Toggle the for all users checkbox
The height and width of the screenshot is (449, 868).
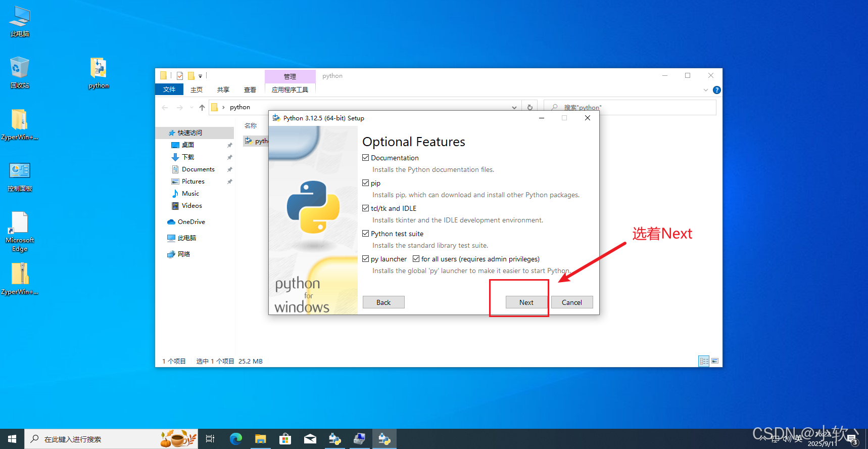[x=416, y=259]
